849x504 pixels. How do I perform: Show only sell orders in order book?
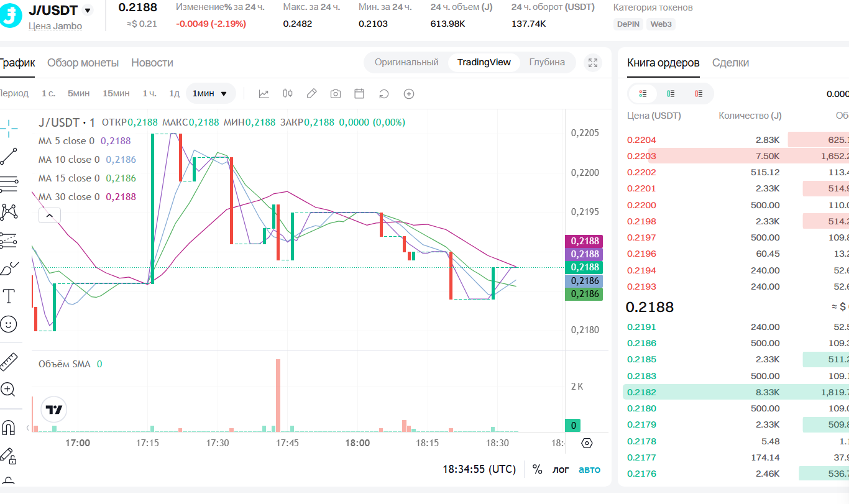click(x=699, y=93)
